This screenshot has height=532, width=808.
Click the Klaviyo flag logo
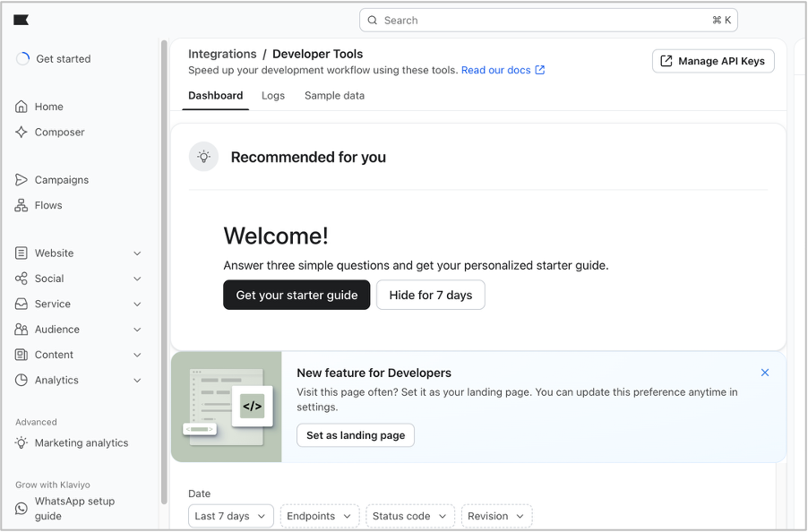point(21,20)
